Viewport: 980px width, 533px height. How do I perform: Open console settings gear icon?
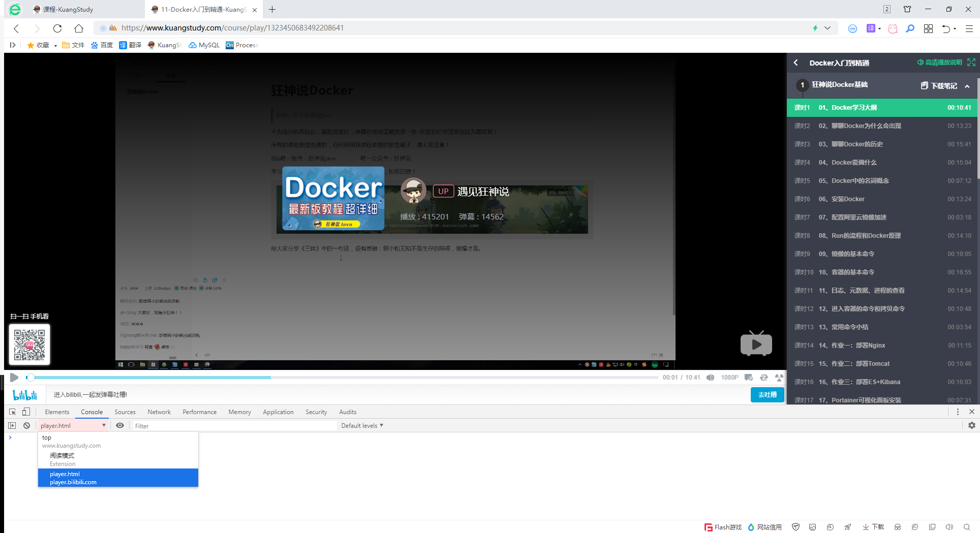[971, 426]
